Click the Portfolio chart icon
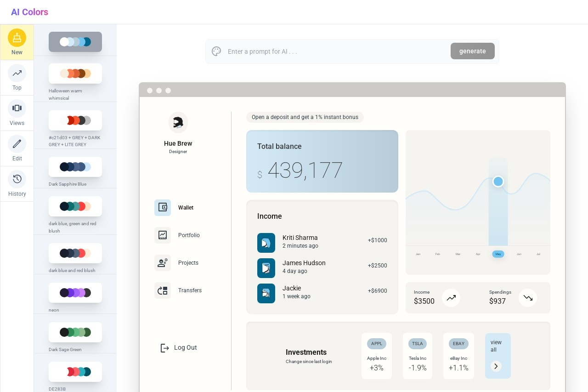Screen dimensions: 588x392 (163, 235)
